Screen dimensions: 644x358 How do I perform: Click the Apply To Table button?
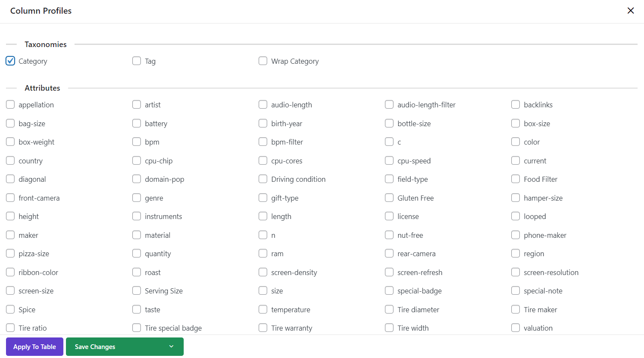(35, 346)
